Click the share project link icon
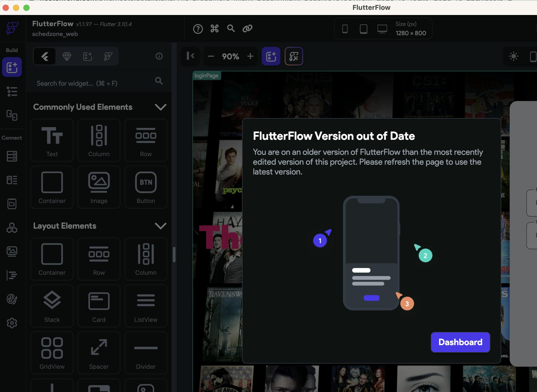 tap(248, 28)
